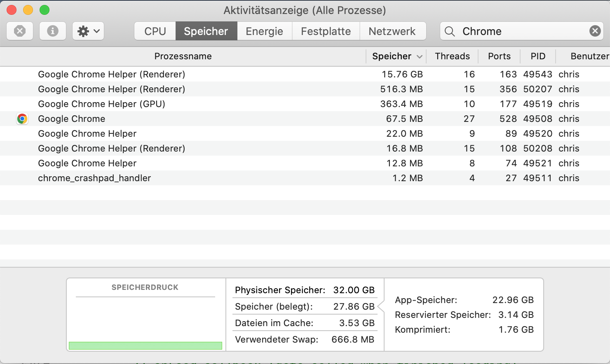Image resolution: width=610 pixels, height=364 pixels.
Task: Sort processes by Ports column
Action: [x=499, y=56]
